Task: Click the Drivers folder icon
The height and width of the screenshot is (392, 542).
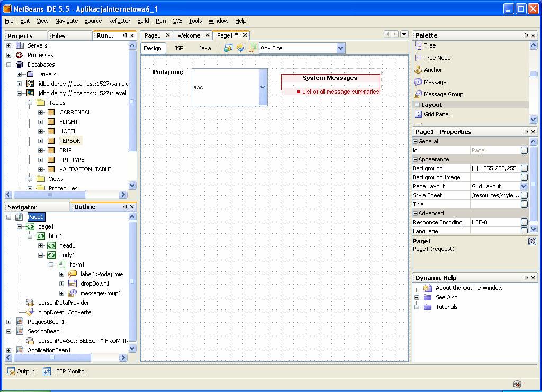Action: coord(30,74)
